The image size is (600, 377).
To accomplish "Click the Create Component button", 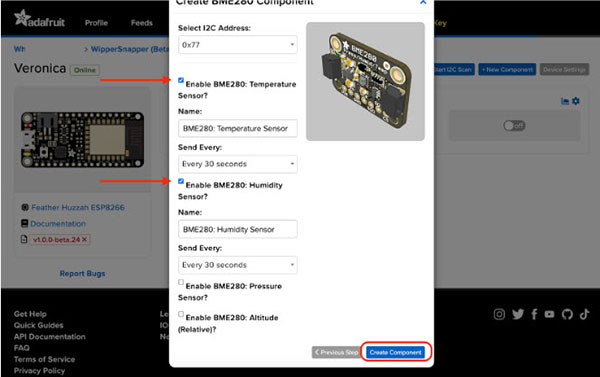I will coord(395,352).
